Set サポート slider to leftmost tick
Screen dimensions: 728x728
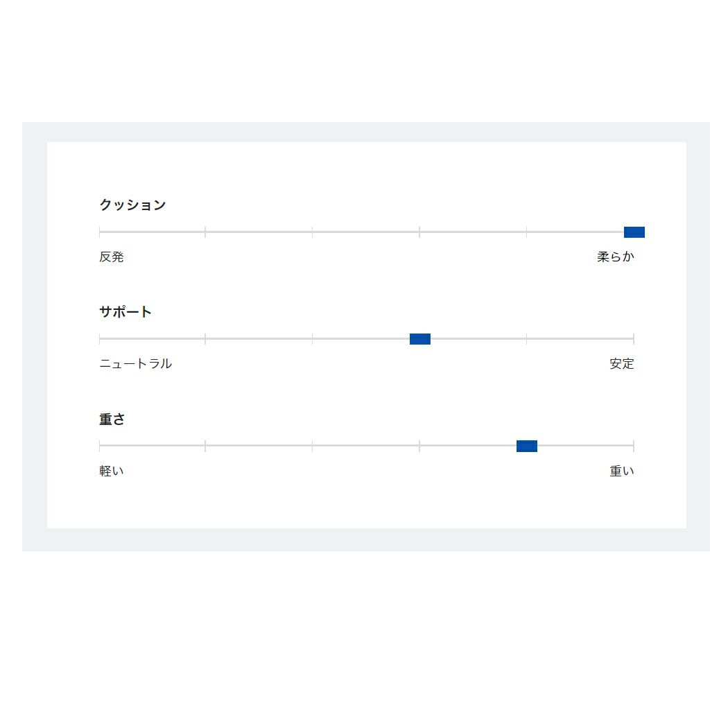100,339
